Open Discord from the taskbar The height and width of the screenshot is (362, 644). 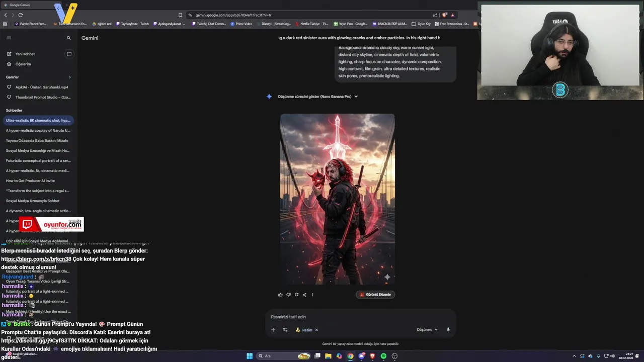point(361,356)
